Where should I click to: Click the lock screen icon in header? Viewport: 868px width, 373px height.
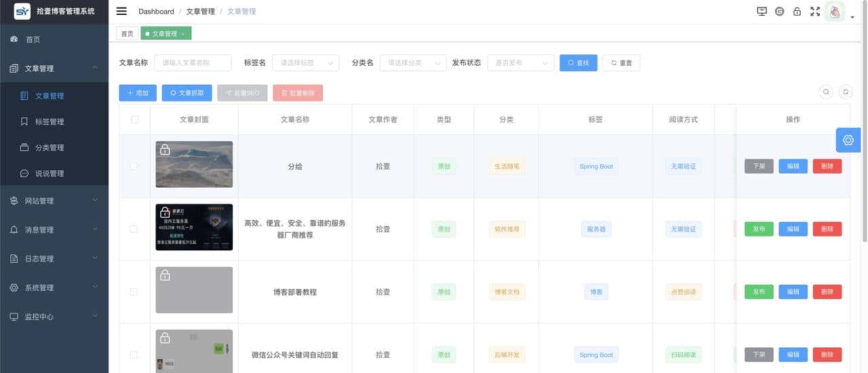point(797,12)
